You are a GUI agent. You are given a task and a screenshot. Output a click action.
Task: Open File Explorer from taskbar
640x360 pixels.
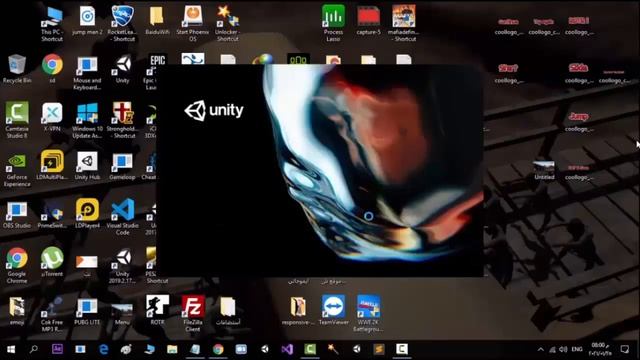click(172, 349)
